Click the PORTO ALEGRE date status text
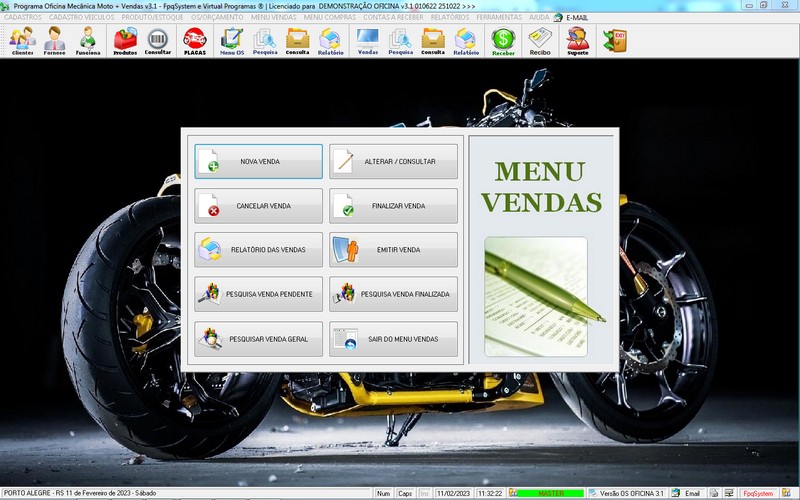The width and height of the screenshot is (800, 500). 80,493
